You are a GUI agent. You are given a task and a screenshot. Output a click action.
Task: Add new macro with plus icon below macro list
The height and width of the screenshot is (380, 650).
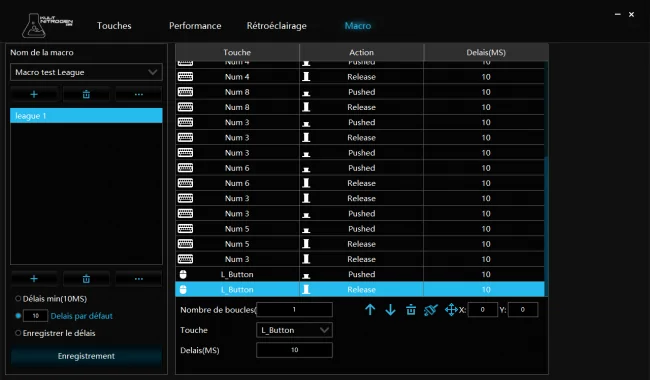[34, 279]
